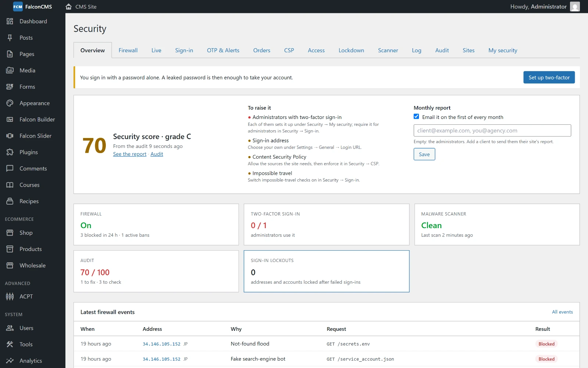Open the All events link
This screenshot has width=588, height=368.
[562, 312]
